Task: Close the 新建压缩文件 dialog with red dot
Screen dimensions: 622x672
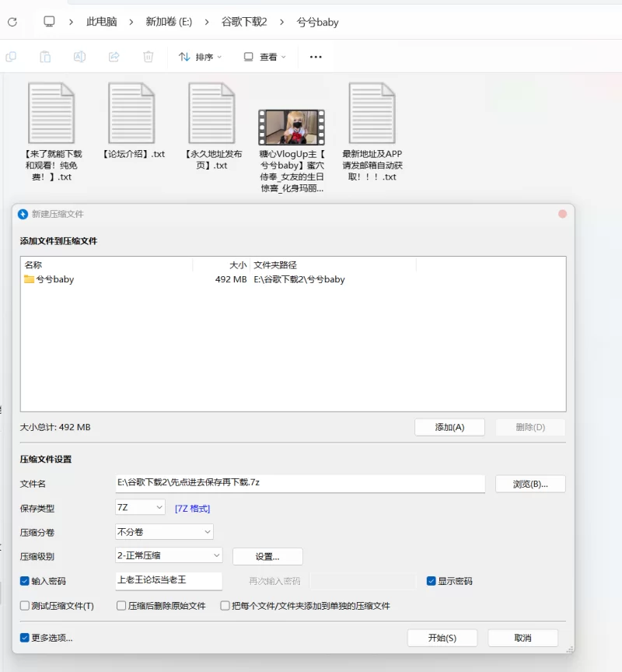Action: (562, 214)
